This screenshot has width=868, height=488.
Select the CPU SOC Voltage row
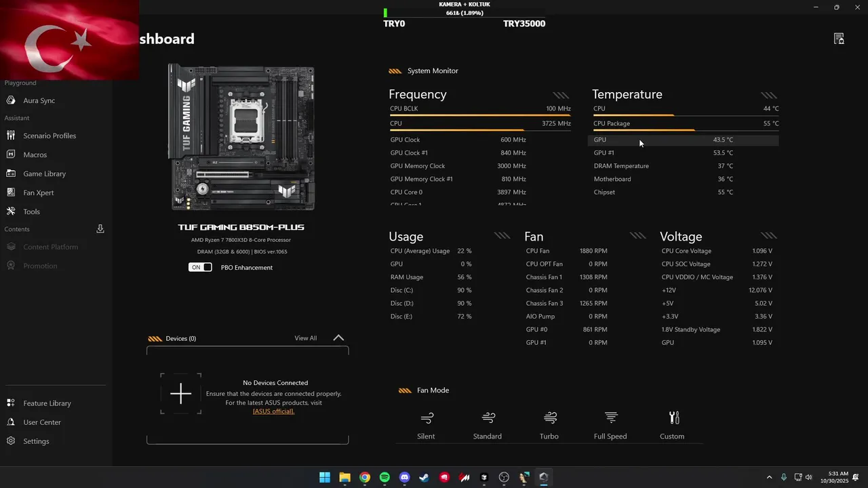717,264
